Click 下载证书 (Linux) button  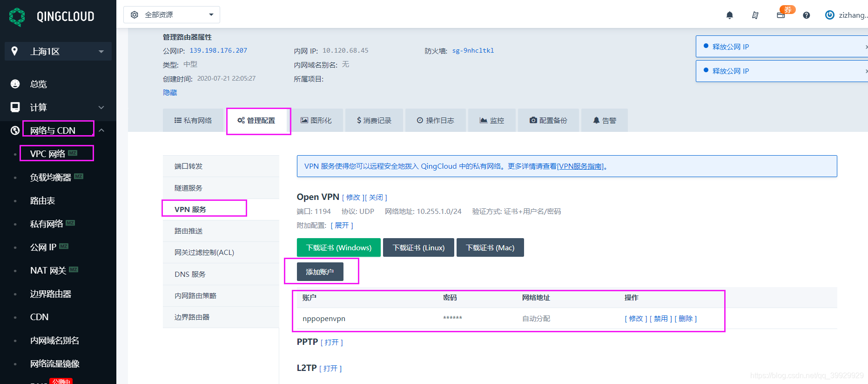(x=419, y=247)
